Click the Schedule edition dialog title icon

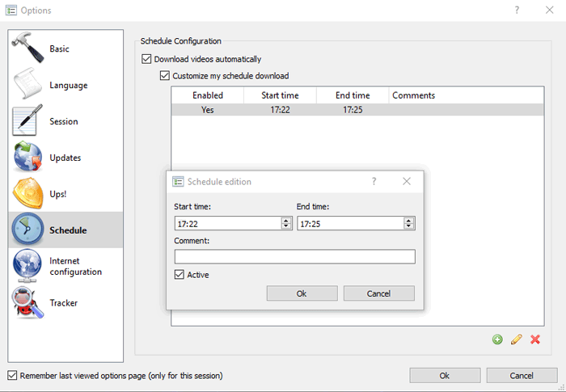tap(178, 182)
